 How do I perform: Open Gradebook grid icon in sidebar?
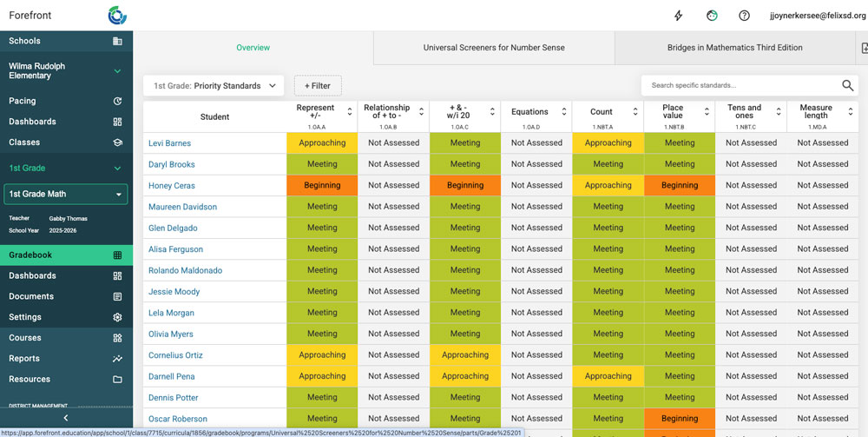click(117, 255)
